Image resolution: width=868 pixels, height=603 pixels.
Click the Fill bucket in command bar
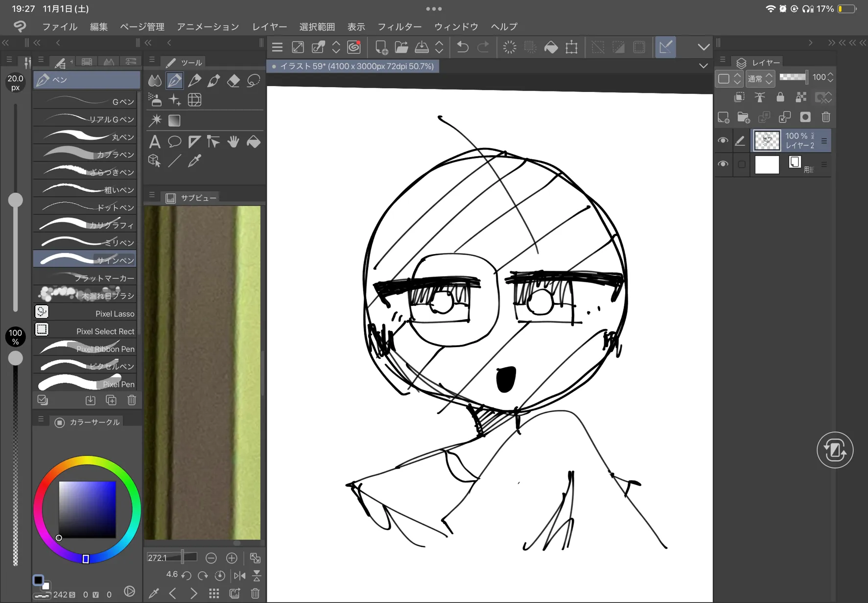551,47
